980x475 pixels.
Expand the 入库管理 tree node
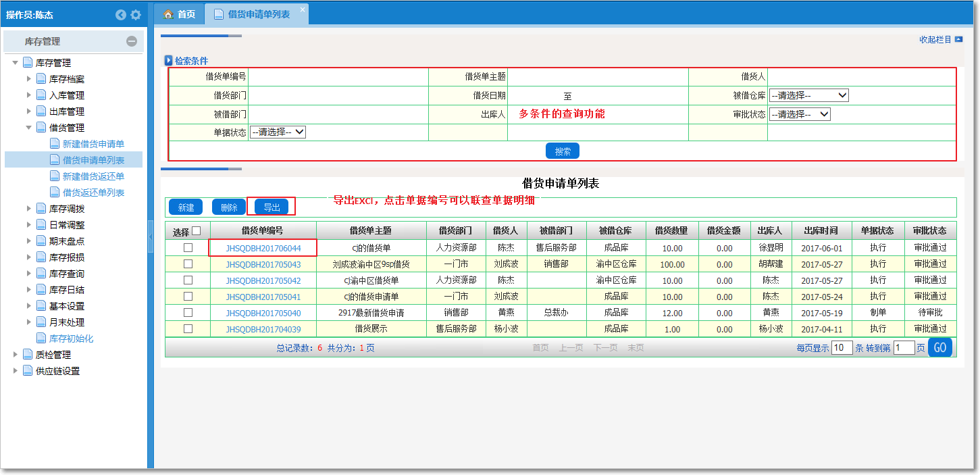coord(29,95)
